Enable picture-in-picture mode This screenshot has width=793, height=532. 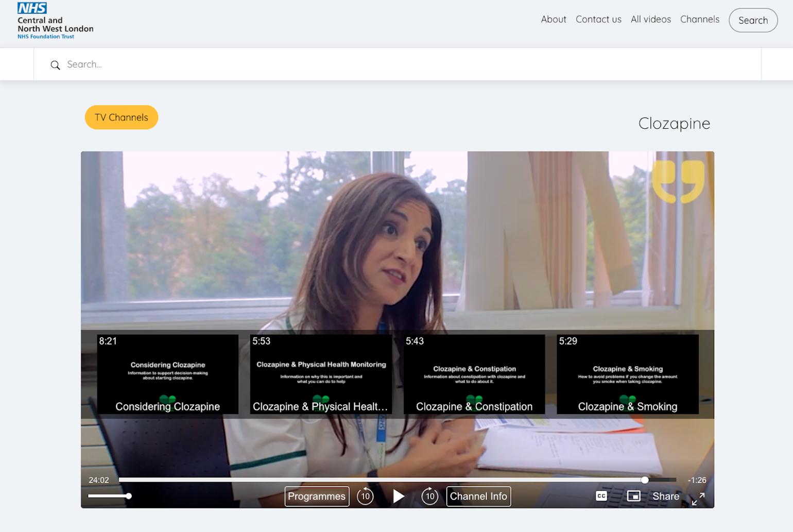pos(633,496)
